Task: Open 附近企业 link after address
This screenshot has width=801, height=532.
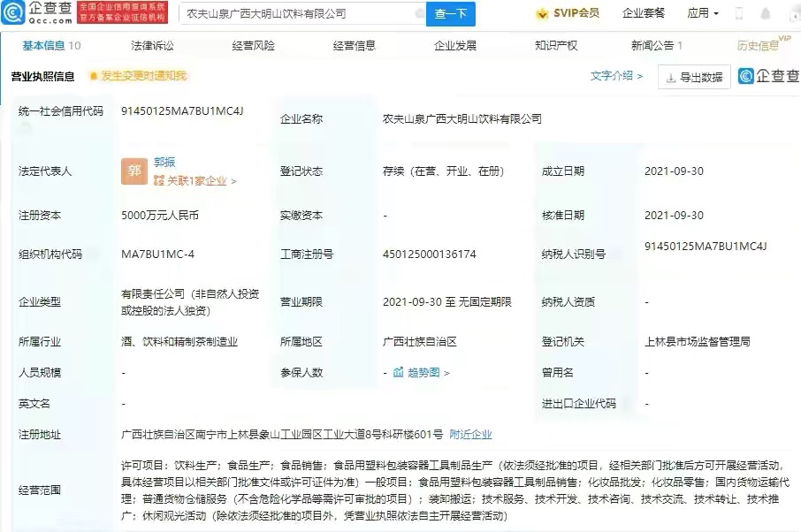Action: pyautogui.click(x=470, y=435)
